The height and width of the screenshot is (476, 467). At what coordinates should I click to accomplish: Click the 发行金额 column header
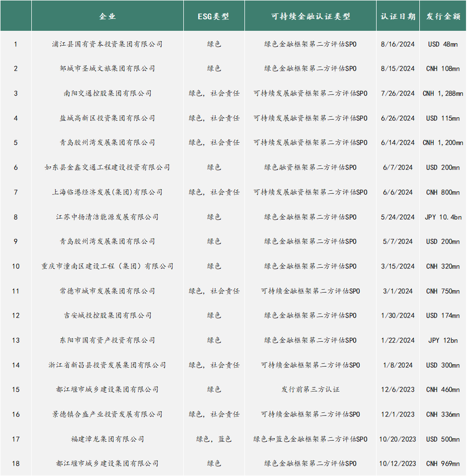tap(443, 16)
